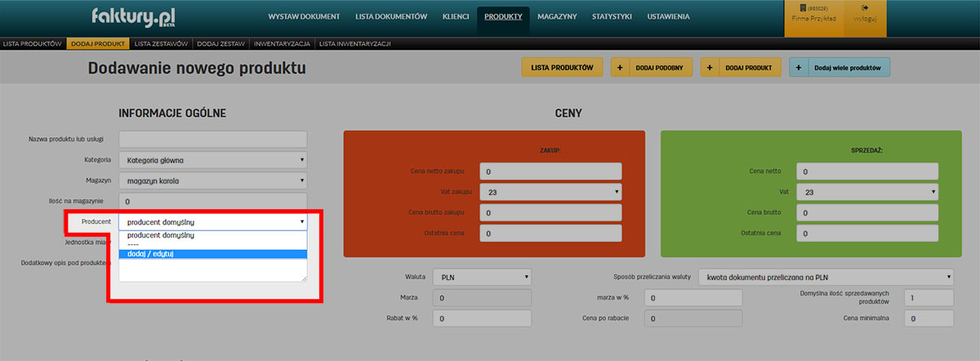This screenshot has width=980, height=361.
Task: Collapse the Producent dropdown
Action: [213, 221]
